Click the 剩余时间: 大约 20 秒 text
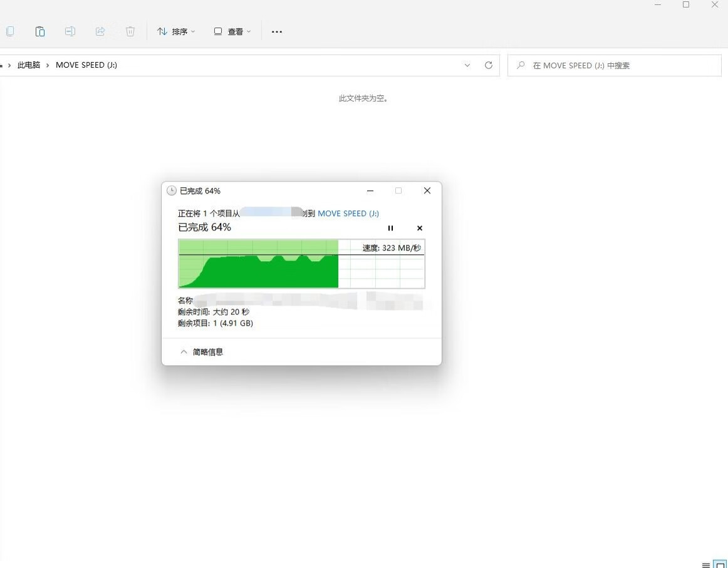Screen dimensions: 728x568 (214, 312)
